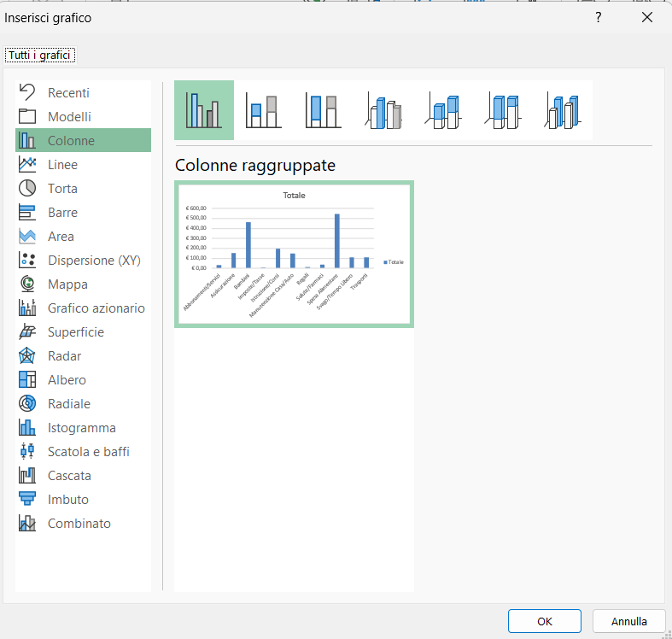Select Dispersione (XY) chart category
Viewport: 672px width, 639px height.
pos(93,261)
